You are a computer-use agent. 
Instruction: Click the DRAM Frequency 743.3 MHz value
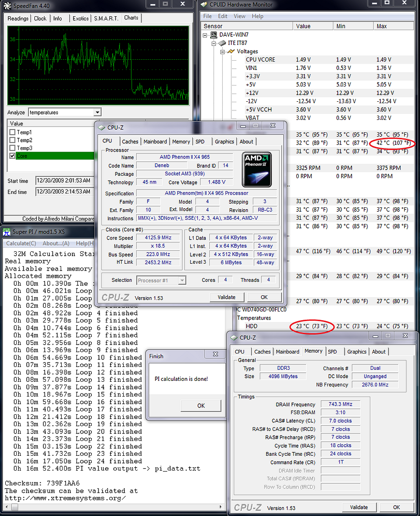[340, 404]
